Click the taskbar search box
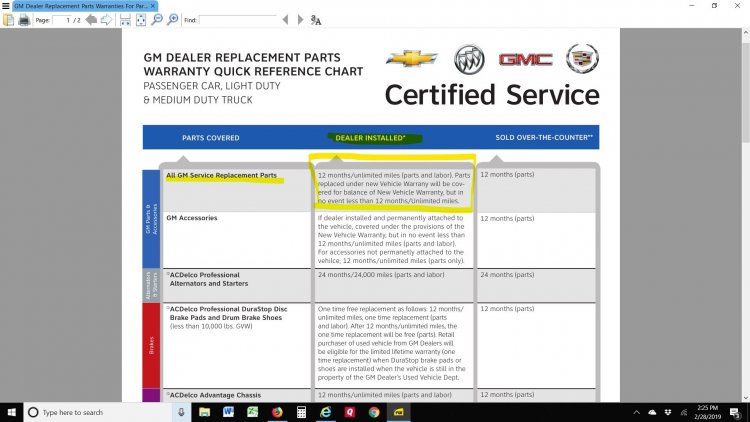The height and width of the screenshot is (422, 750). point(98,412)
